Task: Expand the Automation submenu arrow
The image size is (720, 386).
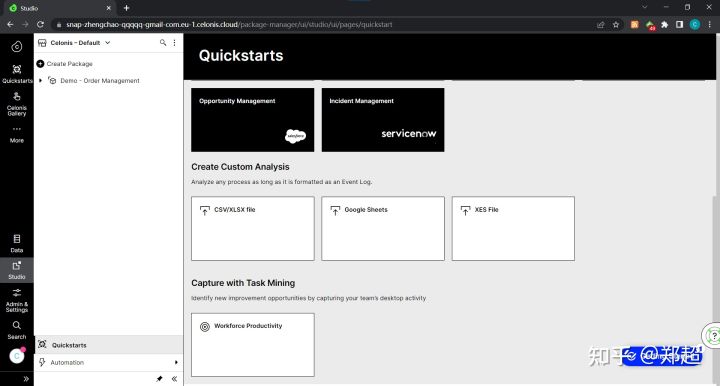Action: [176, 363]
